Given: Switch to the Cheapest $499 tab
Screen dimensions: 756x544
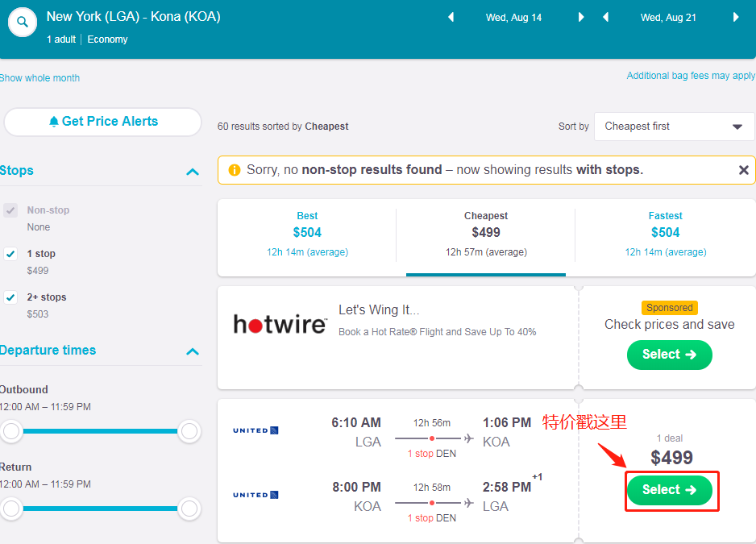Looking at the screenshot, I should pyautogui.click(x=486, y=235).
